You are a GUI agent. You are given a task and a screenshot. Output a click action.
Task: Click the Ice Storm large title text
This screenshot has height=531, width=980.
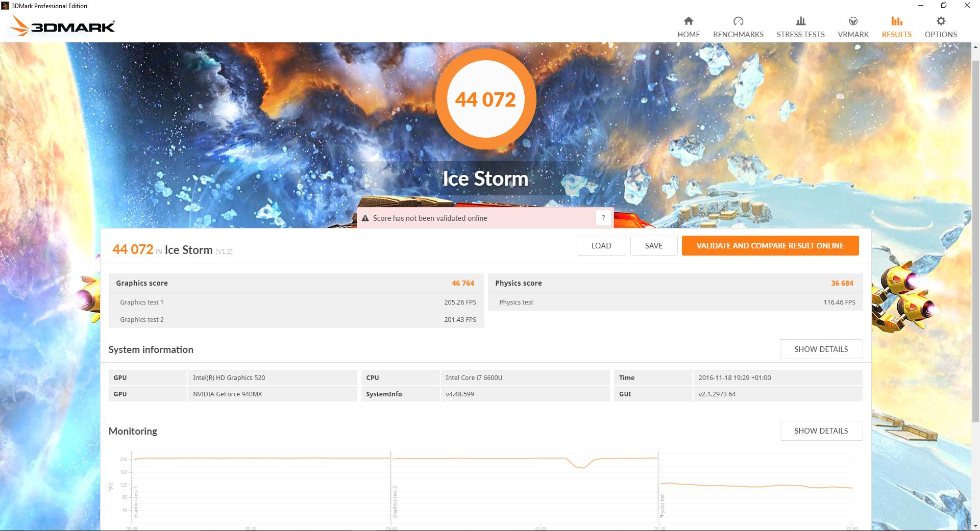pyautogui.click(x=485, y=179)
